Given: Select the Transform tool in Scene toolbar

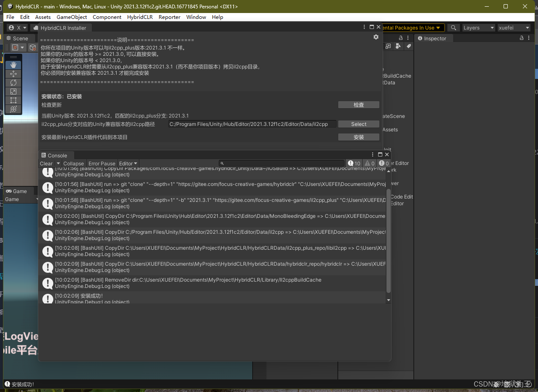Looking at the screenshot, I should pos(13,109).
